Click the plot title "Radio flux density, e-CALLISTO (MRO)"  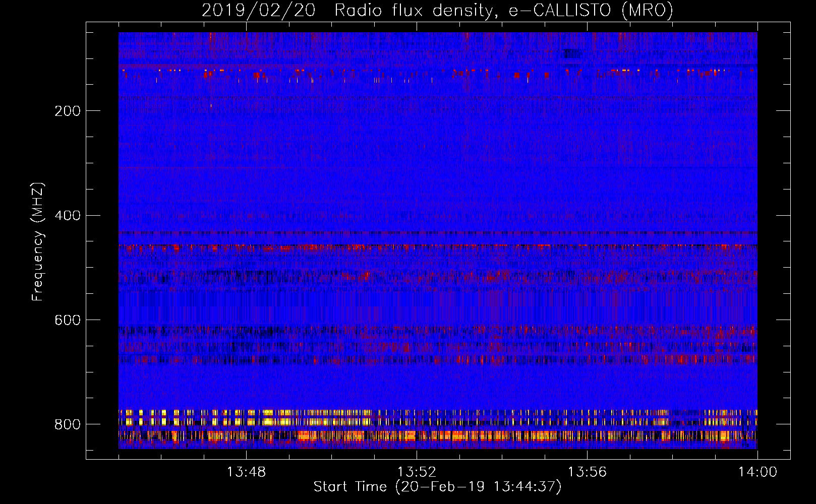pos(503,10)
